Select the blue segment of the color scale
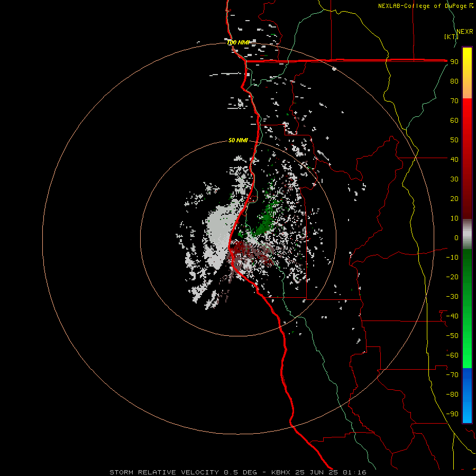 pyautogui.click(x=467, y=395)
